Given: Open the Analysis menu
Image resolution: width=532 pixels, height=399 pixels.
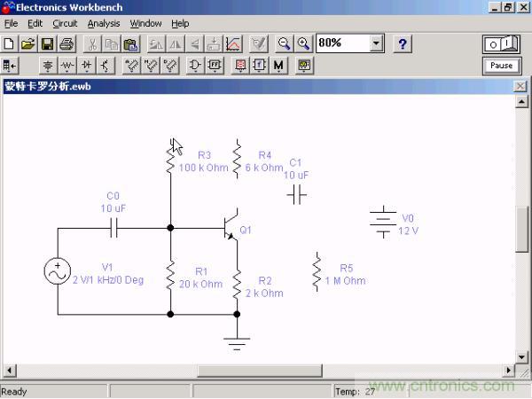Looking at the screenshot, I should click(x=104, y=23).
